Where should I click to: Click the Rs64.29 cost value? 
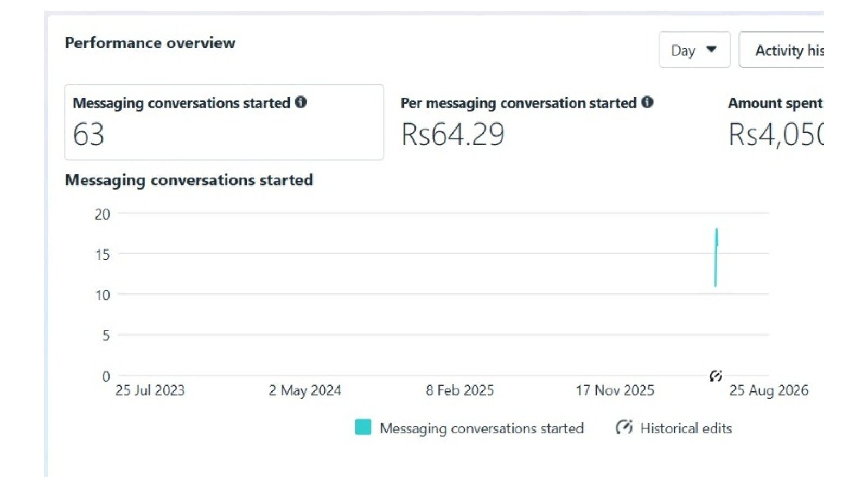pos(452,134)
